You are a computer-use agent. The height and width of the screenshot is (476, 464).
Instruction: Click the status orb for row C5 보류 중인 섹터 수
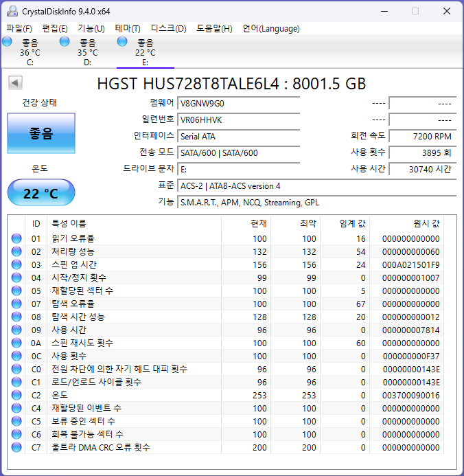click(16, 421)
